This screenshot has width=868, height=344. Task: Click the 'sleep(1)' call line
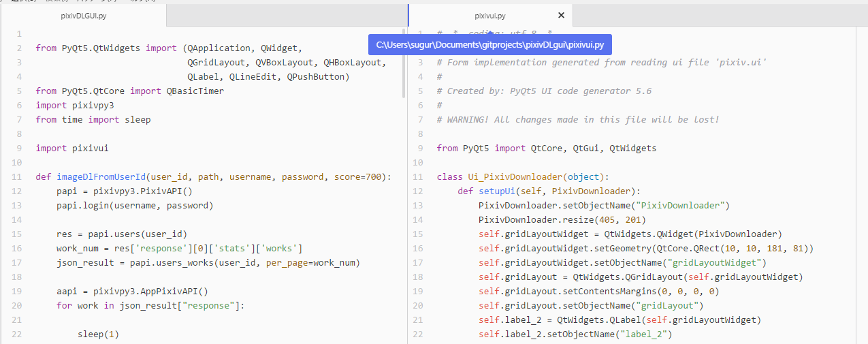coord(98,334)
